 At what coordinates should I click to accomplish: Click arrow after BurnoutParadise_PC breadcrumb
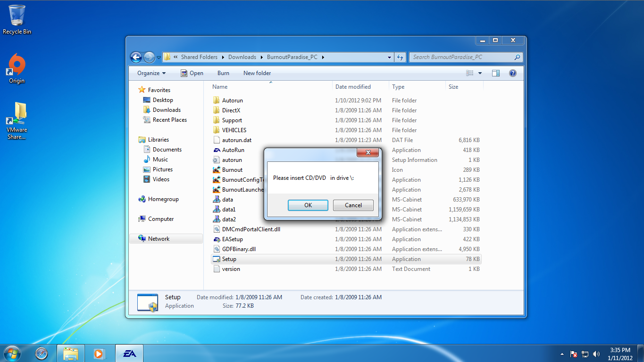point(323,57)
